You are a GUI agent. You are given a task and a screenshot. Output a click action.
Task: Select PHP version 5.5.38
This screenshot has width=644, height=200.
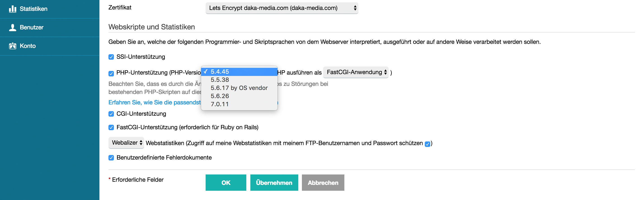pos(220,80)
